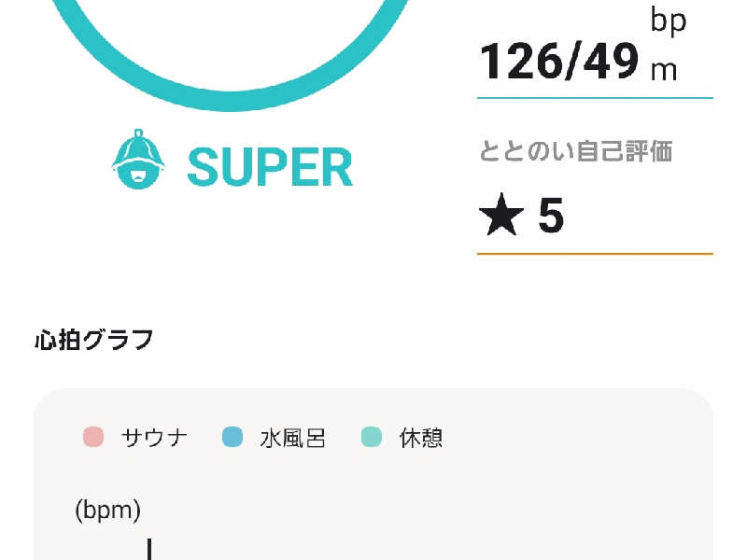Click the SUPER rating label
747x560 pixels.
pos(270,167)
